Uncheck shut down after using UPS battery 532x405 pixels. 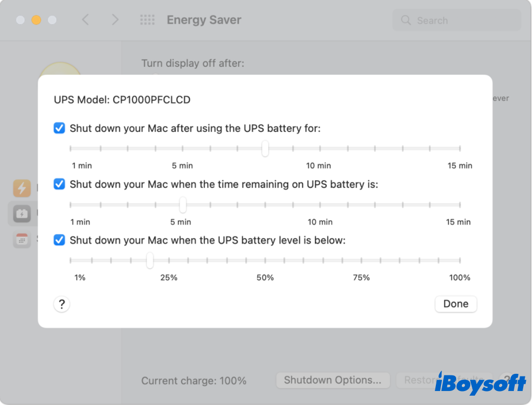click(60, 128)
